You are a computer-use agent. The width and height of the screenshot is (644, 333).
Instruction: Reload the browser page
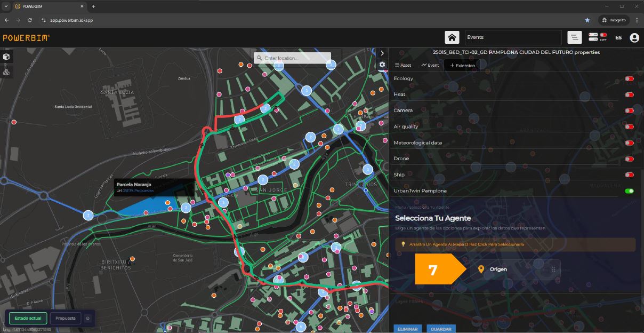click(x=30, y=20)
